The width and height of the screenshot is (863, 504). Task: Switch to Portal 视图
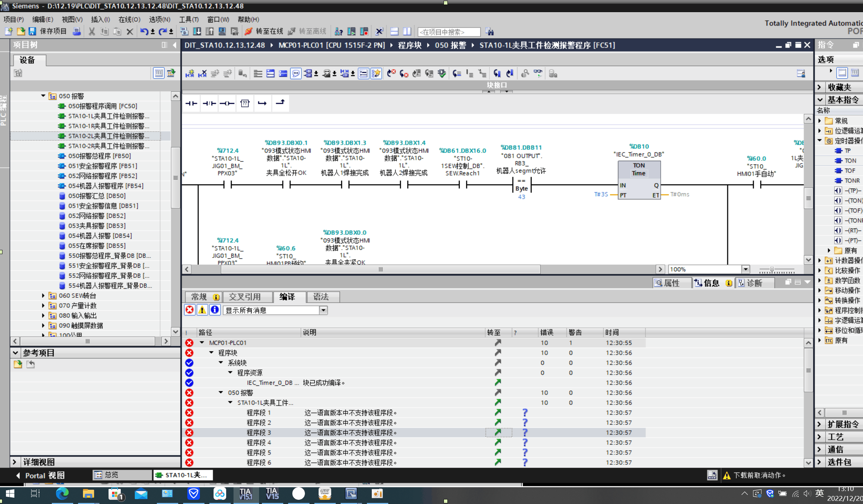(x=41, y=475)
